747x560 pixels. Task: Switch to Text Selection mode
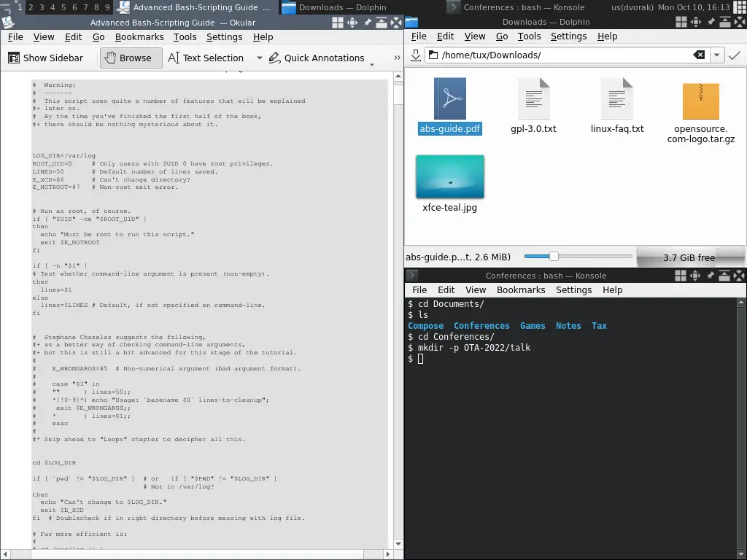[206, 58]
